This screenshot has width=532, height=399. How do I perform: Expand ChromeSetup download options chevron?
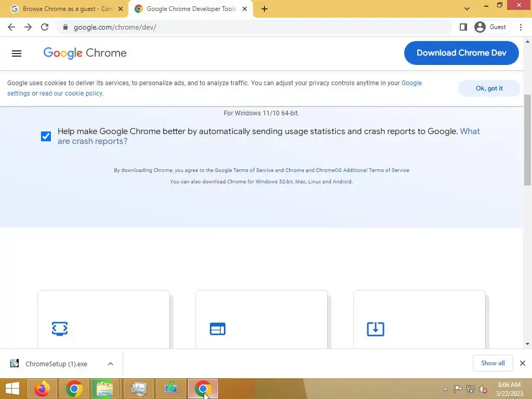pos(111,364)
